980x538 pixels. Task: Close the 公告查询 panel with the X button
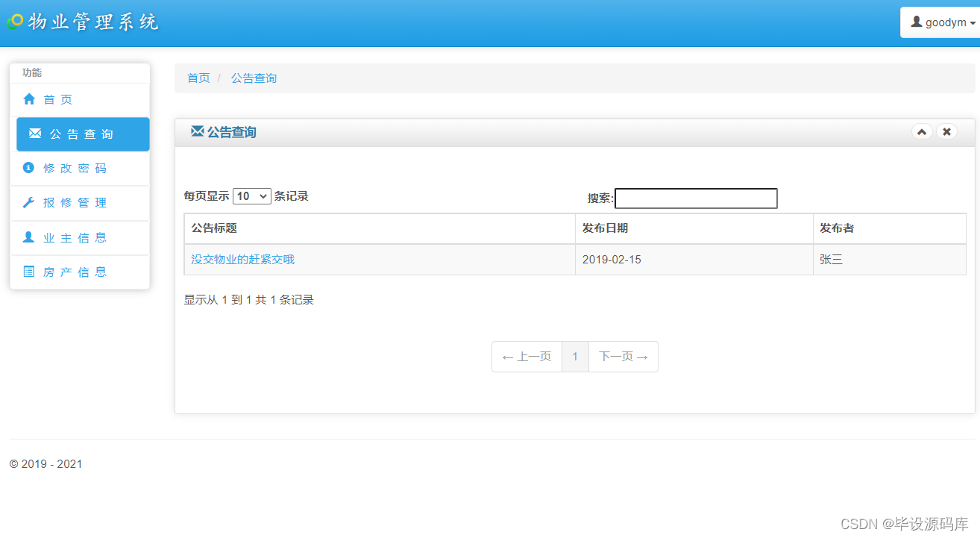(x=946, y=132)
